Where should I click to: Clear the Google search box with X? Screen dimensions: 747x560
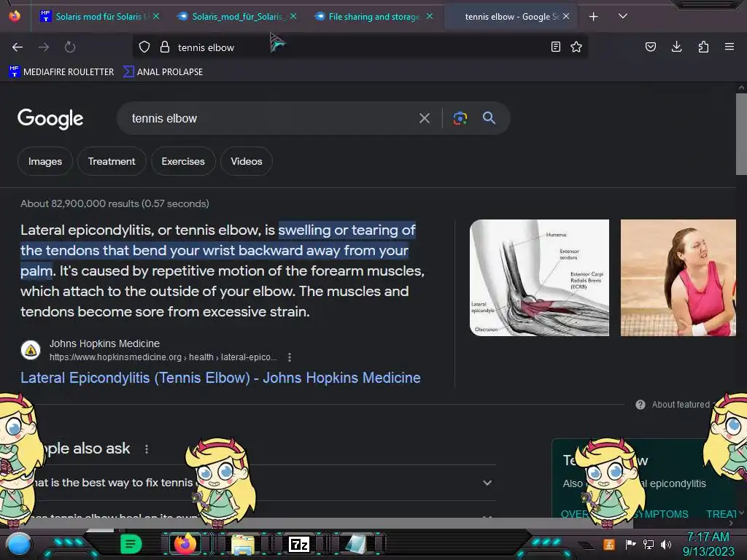click(x=424, y=118)
